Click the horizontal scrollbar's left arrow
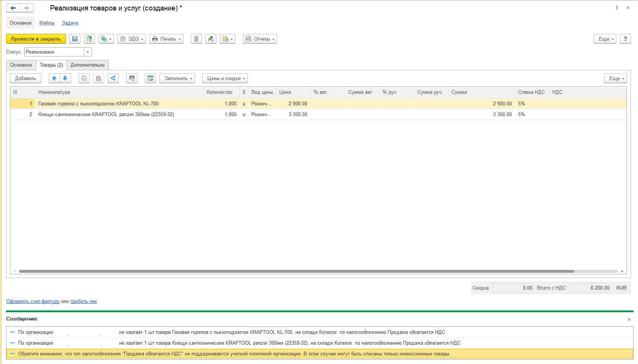 [15, 271]
